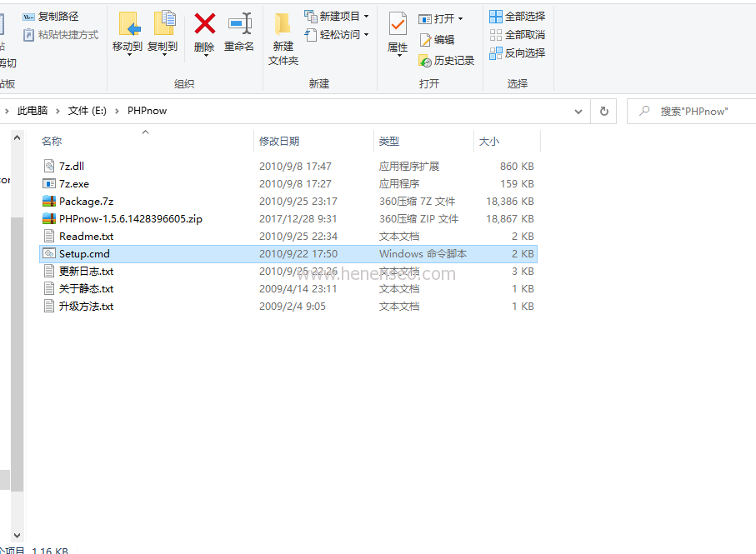Select the 关于静态.txt file icon
Viewport: 756px width, 554px height.
coord(49,288)
